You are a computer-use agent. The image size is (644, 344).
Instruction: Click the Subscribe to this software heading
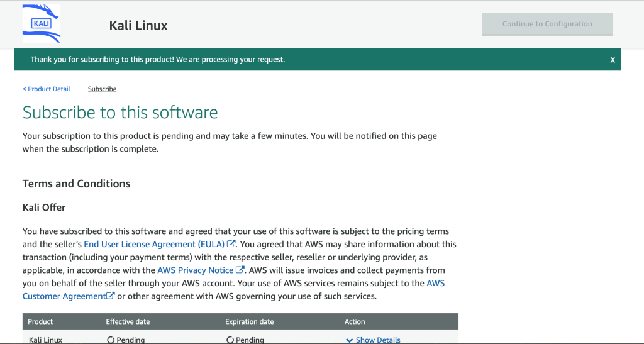pos(120,113)
